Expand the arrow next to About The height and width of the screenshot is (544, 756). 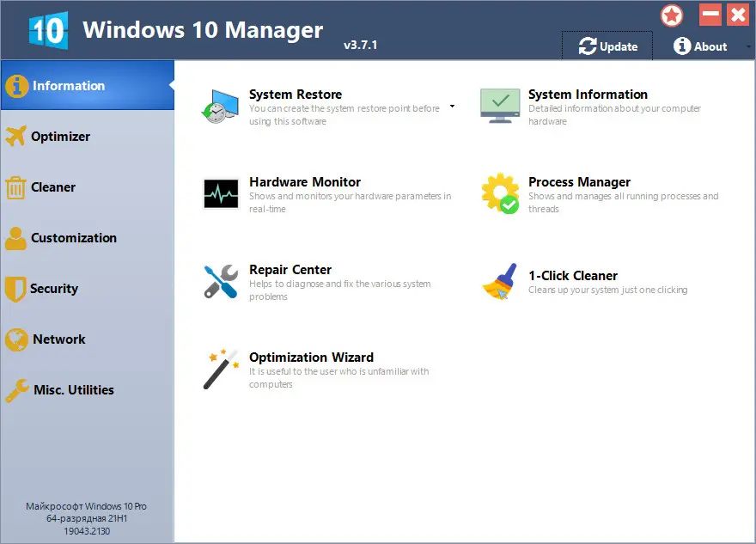click(749, 46)
